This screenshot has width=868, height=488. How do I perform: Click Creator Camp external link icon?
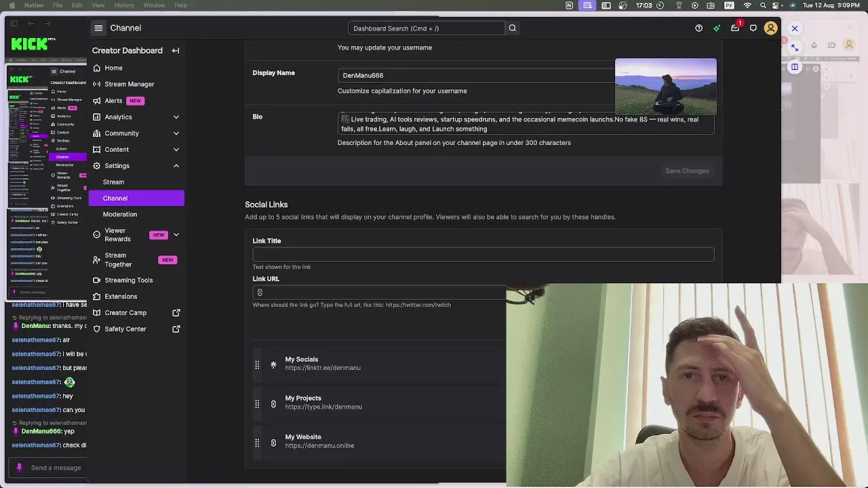coord(176,312)
